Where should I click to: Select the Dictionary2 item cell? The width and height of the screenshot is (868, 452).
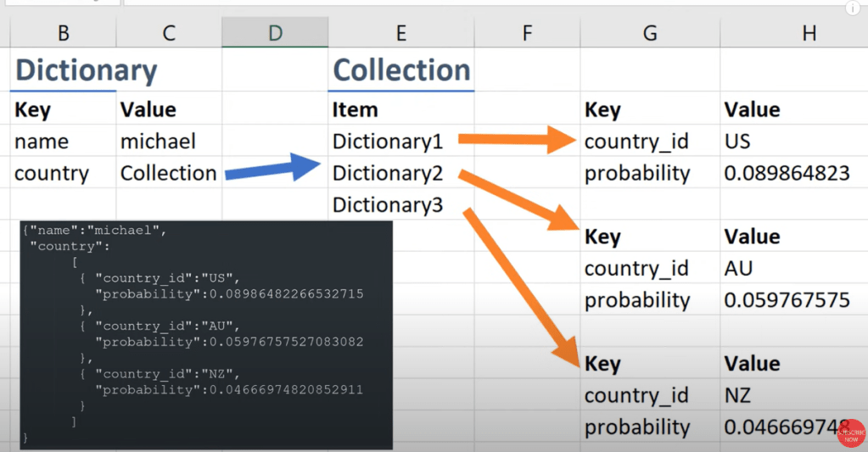(x=388, y=174)
